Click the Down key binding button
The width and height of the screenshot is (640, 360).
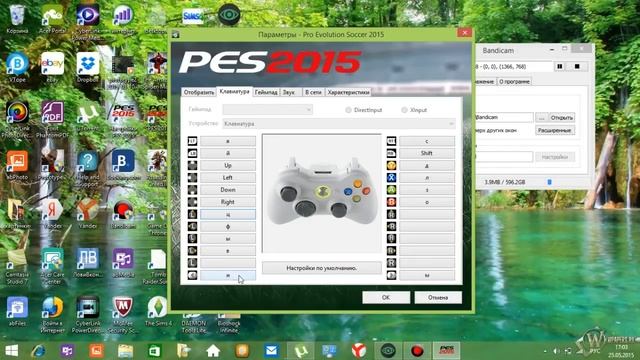click(228, 190)
